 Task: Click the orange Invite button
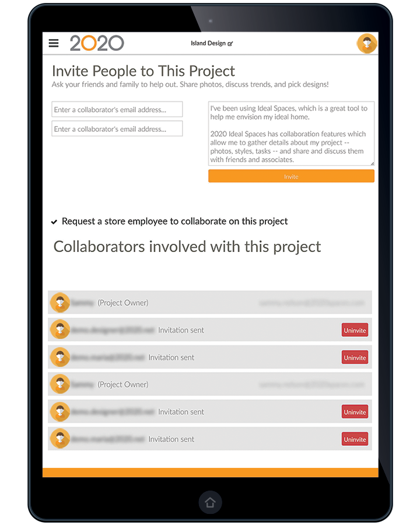[x=291, y=176]
